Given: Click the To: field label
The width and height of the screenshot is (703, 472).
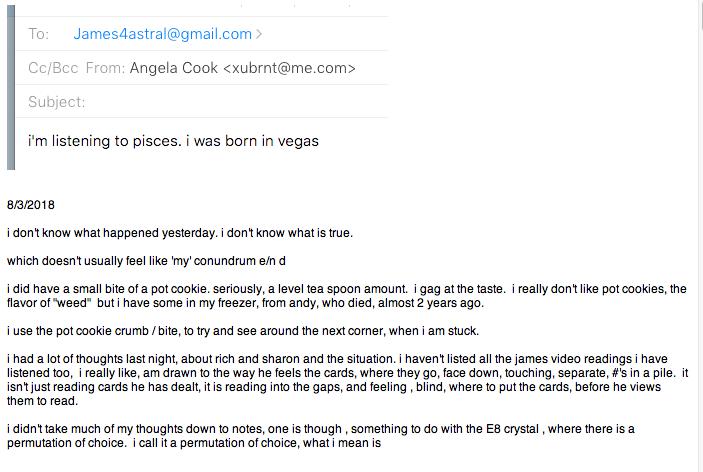Looking at the screenshot, I should [39, 34].
